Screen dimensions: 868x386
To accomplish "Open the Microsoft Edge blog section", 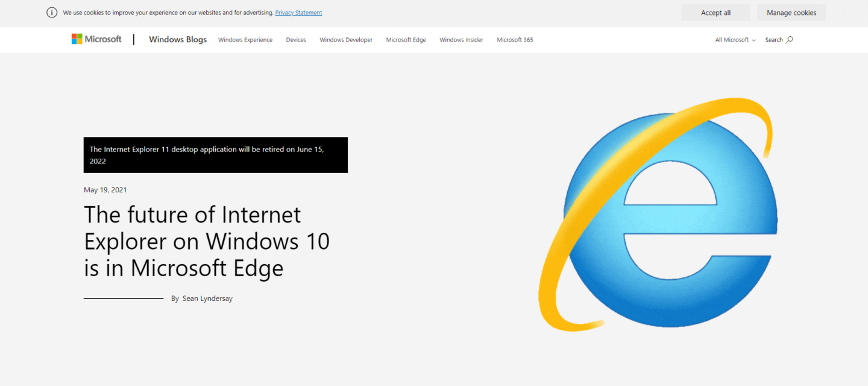I will click(406, 40).
